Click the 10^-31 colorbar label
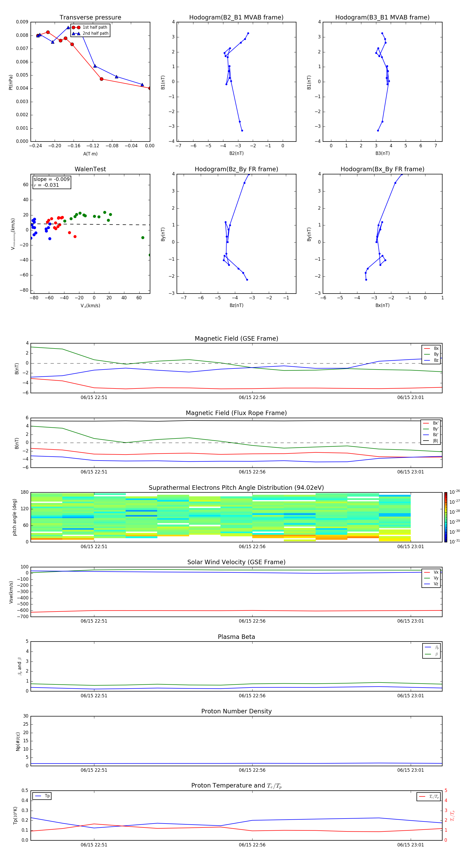 455,542
